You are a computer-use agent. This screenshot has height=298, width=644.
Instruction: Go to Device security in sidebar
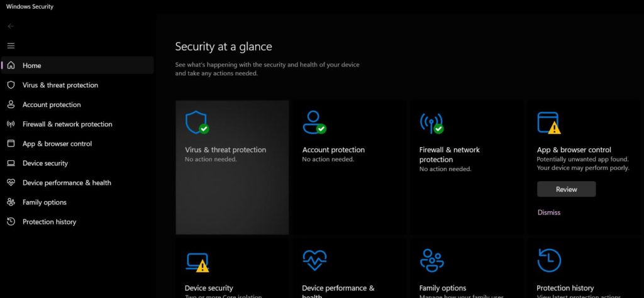pos(45,163)
